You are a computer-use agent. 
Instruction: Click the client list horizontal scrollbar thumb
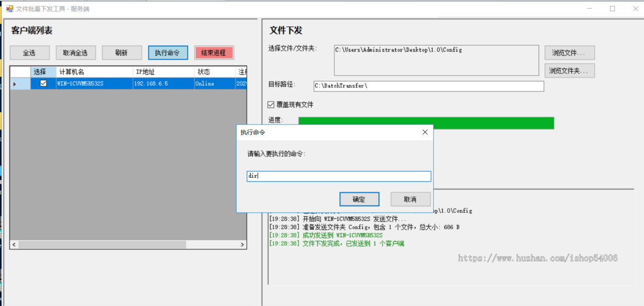(x=103, y=244)
